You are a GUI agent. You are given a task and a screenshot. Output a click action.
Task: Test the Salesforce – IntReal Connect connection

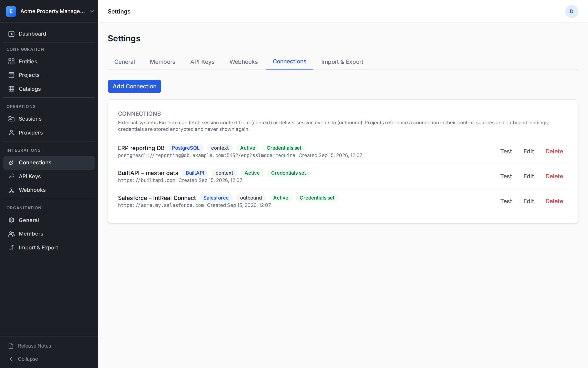(506, 201)
